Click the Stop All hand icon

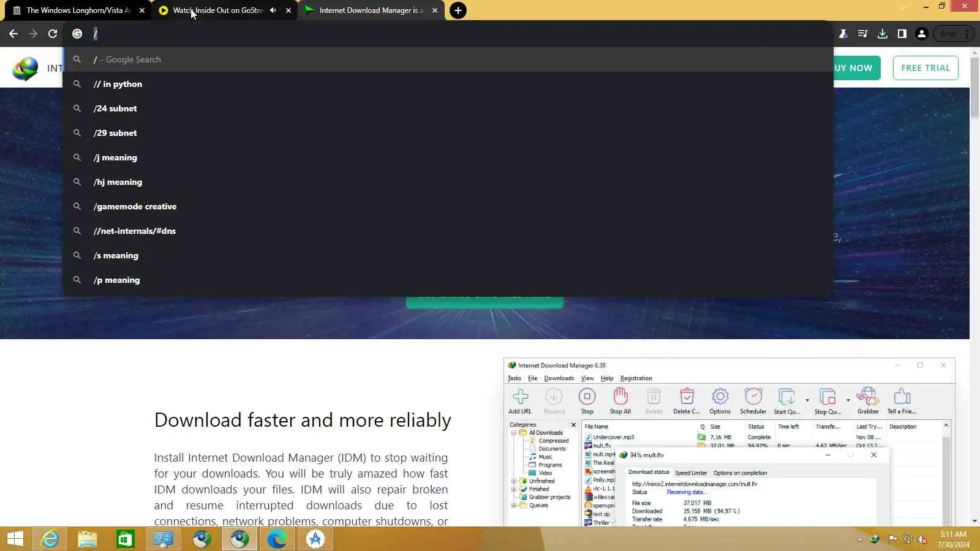point(620,401)
